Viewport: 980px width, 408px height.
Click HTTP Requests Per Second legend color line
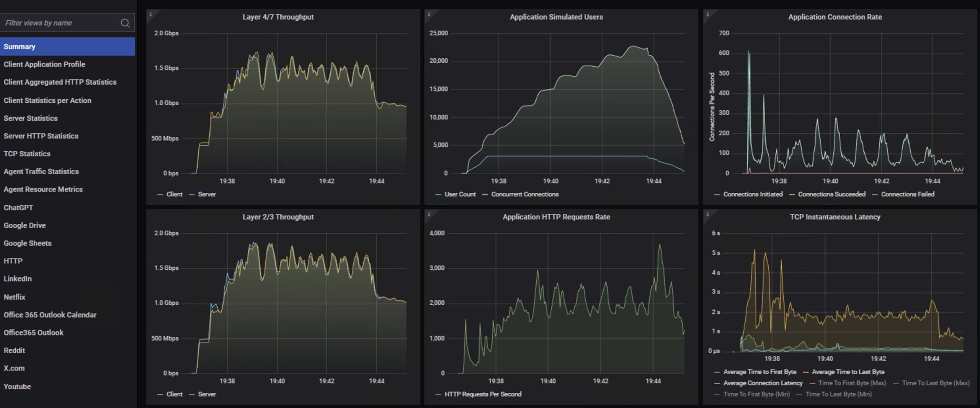[438, 395]
